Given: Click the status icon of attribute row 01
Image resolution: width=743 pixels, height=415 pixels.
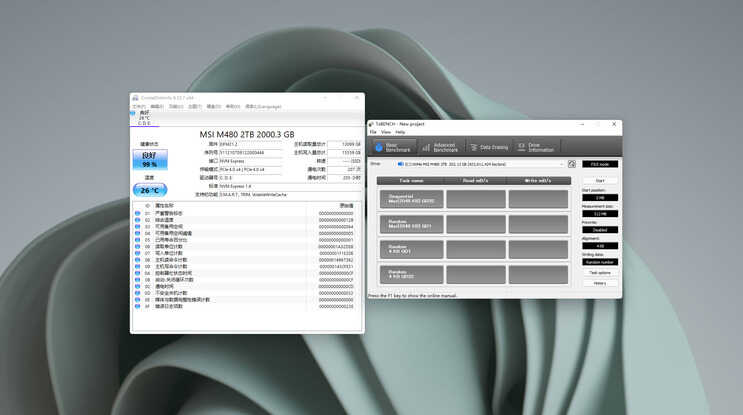Looking at the screenshot, I should pyautogui.click(x=137, y=213).
